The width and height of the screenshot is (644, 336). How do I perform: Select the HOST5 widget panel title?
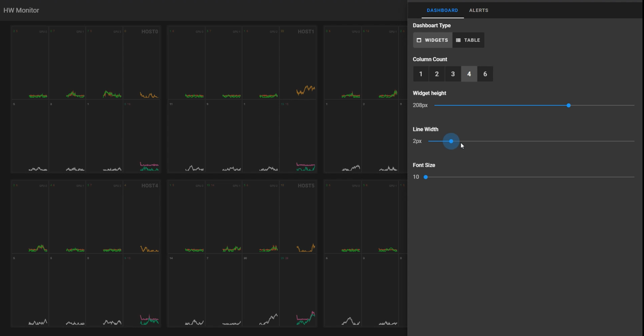306,185
